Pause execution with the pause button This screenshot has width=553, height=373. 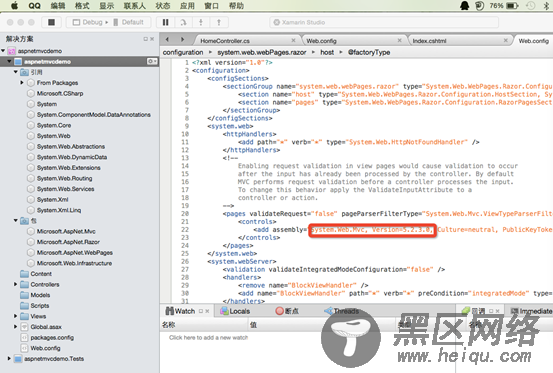click(165, 22)
